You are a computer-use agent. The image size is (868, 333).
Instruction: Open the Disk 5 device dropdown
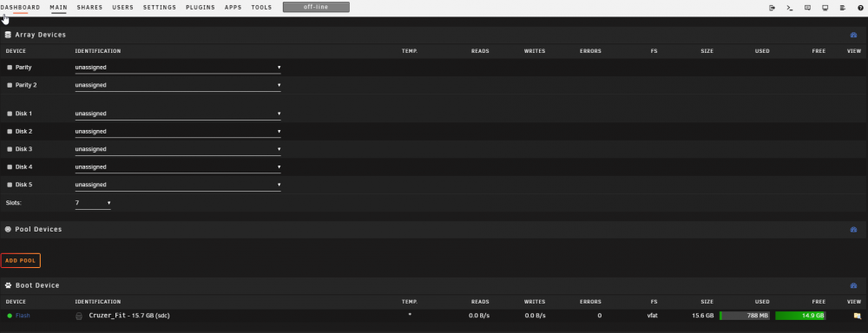point(178,184)
